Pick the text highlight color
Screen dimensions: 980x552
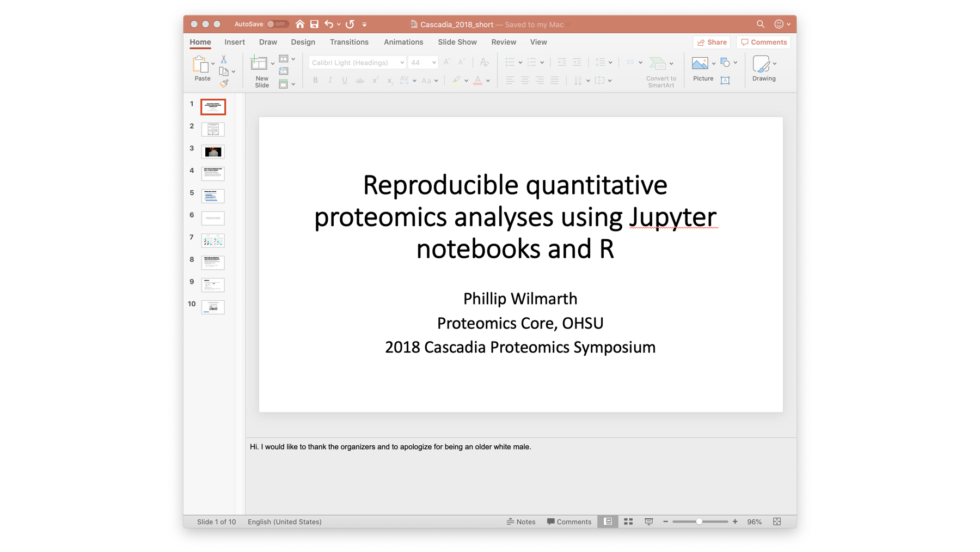pyautogui.click(x=456, y=81)
